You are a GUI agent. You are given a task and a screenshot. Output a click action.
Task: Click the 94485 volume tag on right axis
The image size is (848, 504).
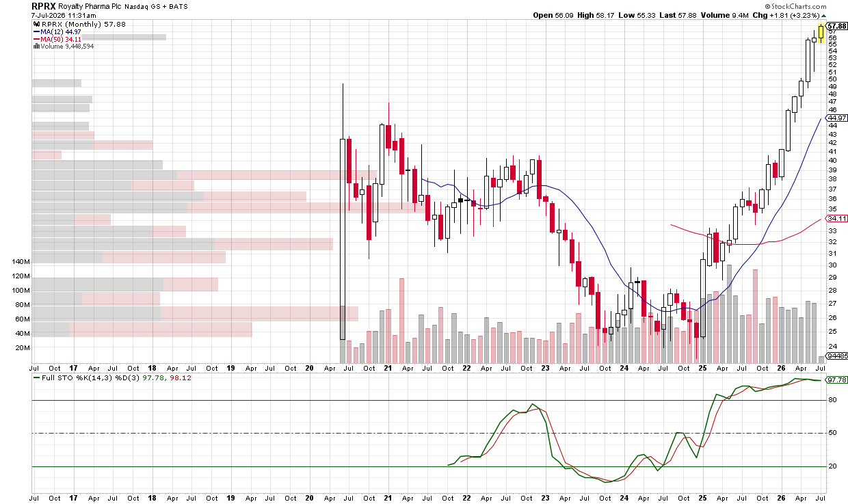pos(837,356)
